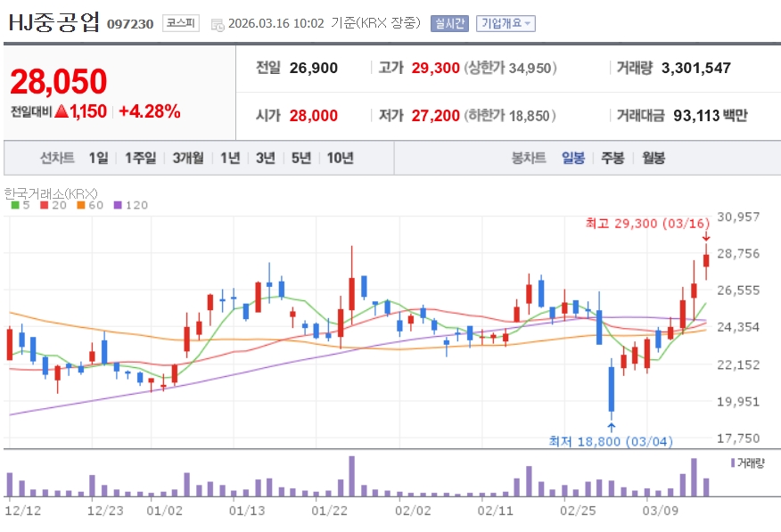The image size is (781, 532).
Task: Click the 1년 line chart period
Action: (230, 158)
